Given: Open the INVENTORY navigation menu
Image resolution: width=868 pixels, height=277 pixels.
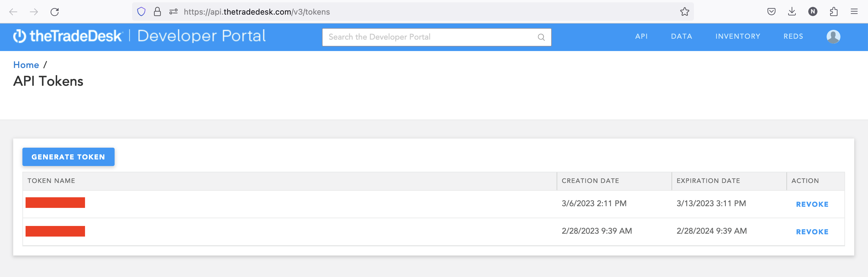Looking at the screenshot, I should [738, 36].
